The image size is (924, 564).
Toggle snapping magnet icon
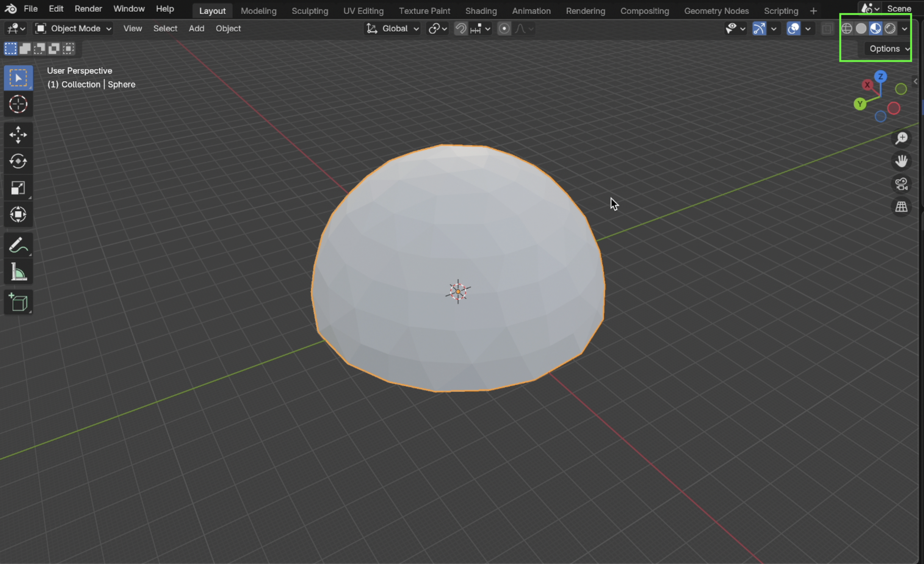click(x=460, y=28)
